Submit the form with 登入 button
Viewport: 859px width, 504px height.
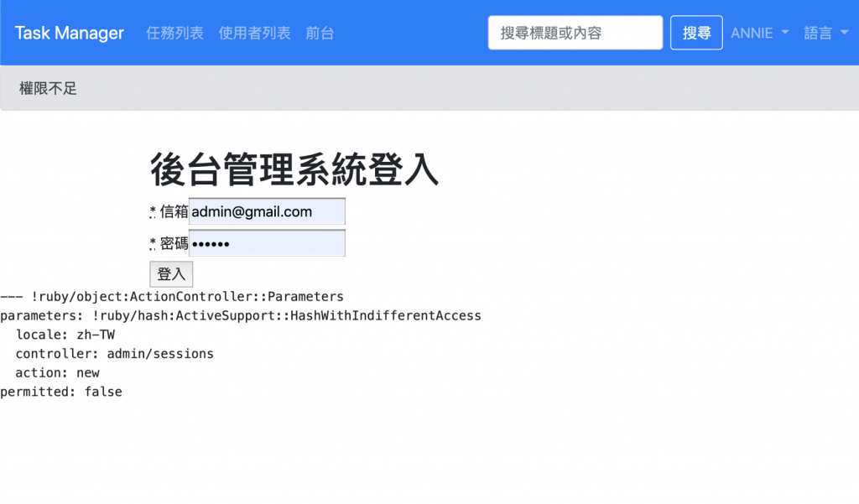(x=171, y=274)
